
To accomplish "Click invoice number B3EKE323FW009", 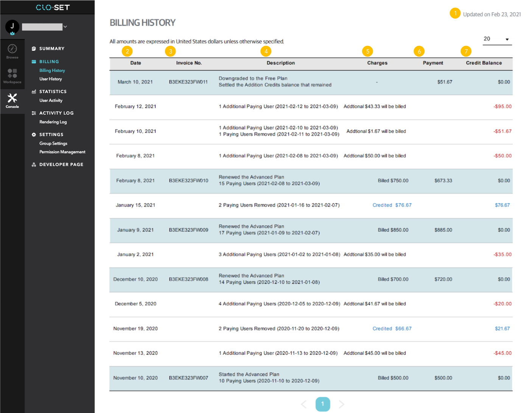I will coord(188,230).
